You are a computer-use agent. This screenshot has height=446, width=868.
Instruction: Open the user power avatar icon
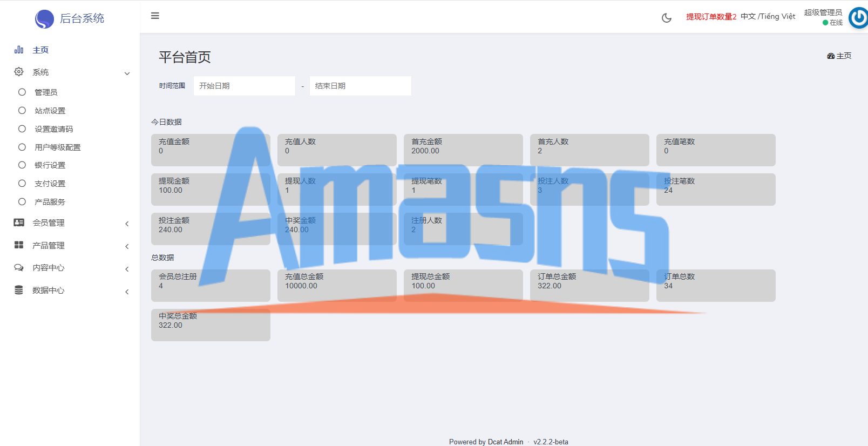pyautogui.click(x=858, y=18)
